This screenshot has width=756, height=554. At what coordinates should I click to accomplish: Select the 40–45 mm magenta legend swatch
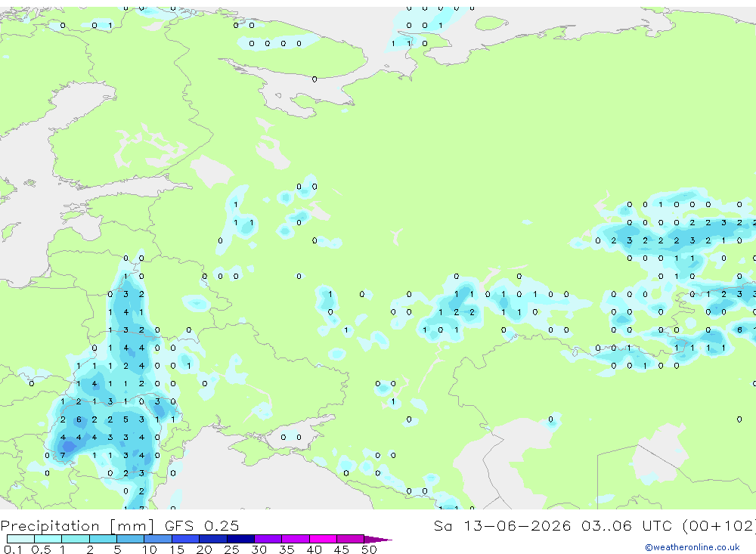click(x=323, y=539)
